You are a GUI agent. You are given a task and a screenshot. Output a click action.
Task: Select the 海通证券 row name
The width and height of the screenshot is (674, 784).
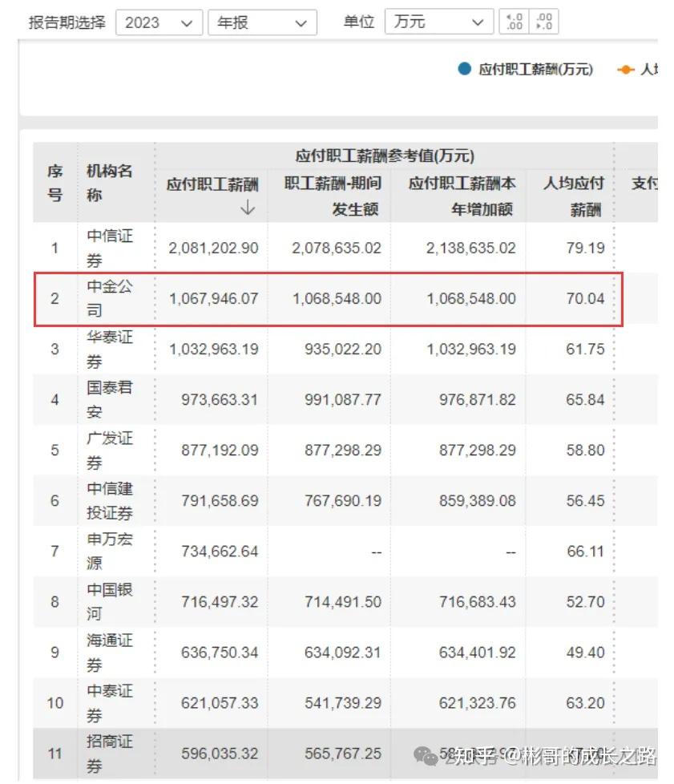110,652
